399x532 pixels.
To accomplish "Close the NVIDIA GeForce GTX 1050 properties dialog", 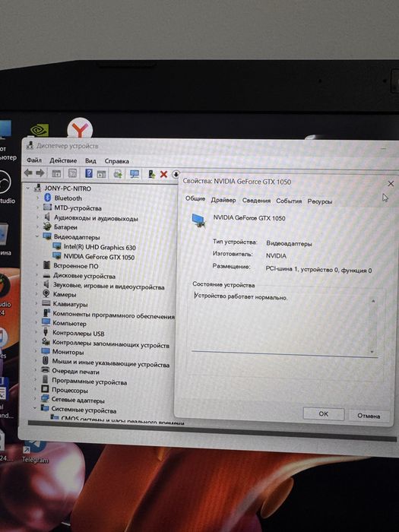I will click(391, 184).
